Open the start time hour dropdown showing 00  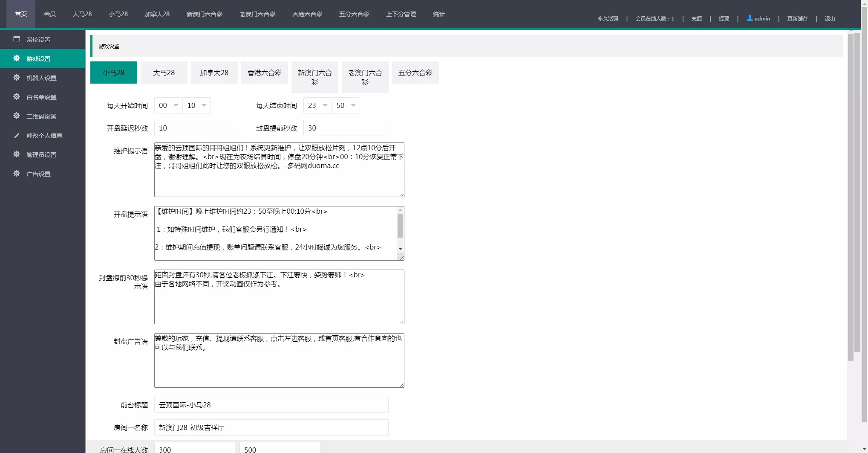[x=168, y=105]
